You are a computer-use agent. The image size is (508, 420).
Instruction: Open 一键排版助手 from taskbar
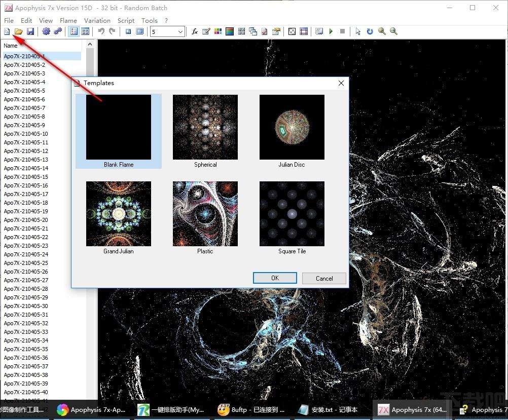click(171, 410)
